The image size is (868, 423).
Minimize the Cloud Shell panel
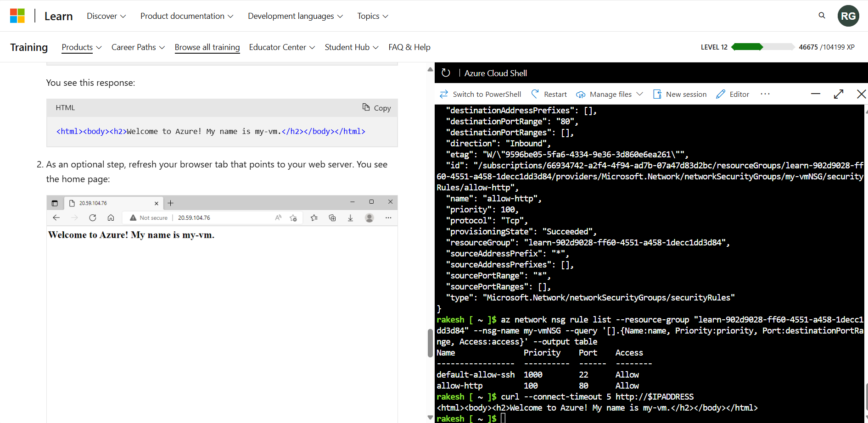(x=815, y=94)
